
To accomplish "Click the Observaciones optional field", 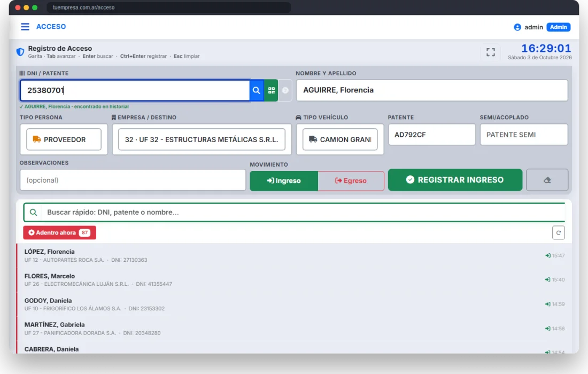I will (133, 180).
